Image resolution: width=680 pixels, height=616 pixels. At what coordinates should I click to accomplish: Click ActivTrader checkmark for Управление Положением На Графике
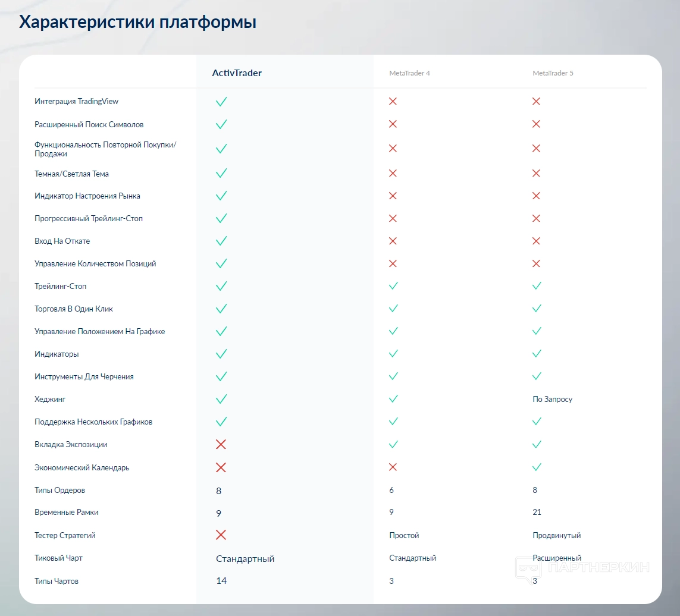tap(221, 331)
